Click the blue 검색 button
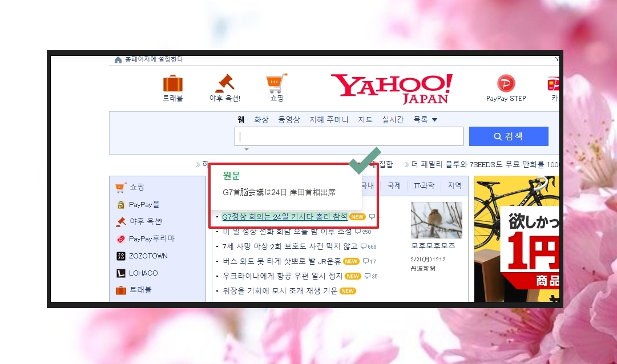Screen dimensions: 617x364 click(x=509, y=136)
